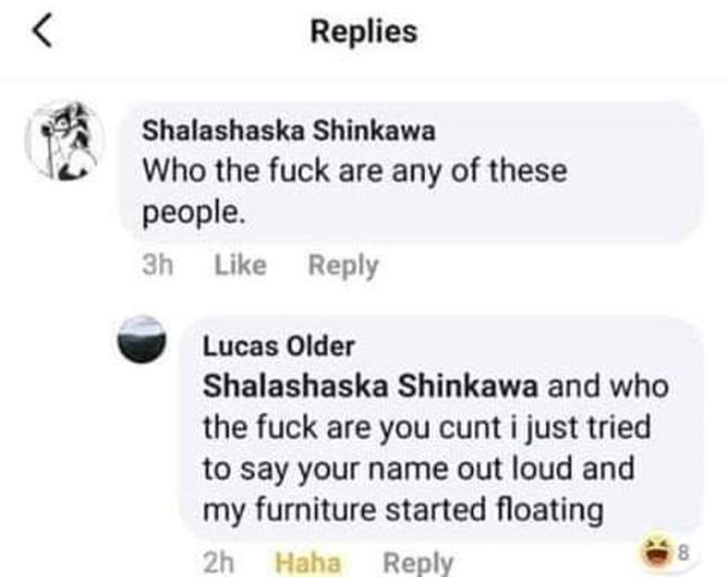Click the Replies header title
Viewport: 728px width, 577px height.
point(364,32)
